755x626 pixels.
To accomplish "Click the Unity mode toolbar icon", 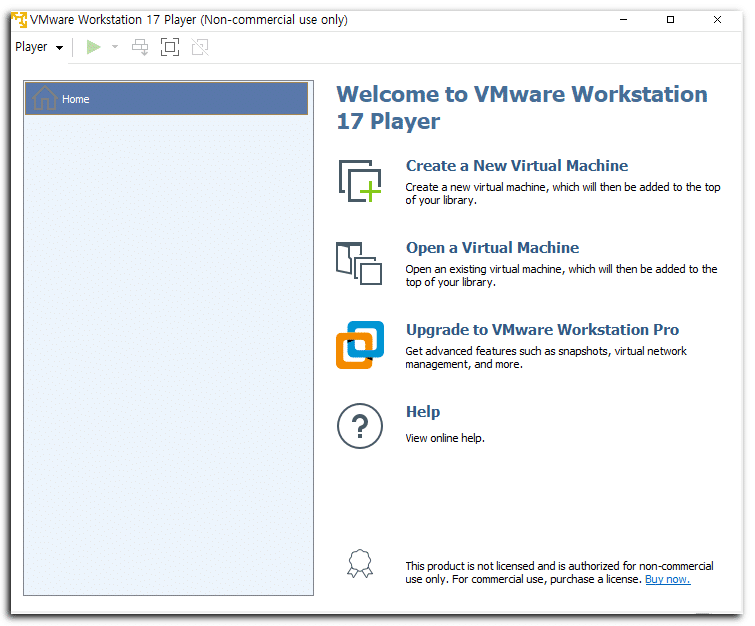I will (200, 47).
